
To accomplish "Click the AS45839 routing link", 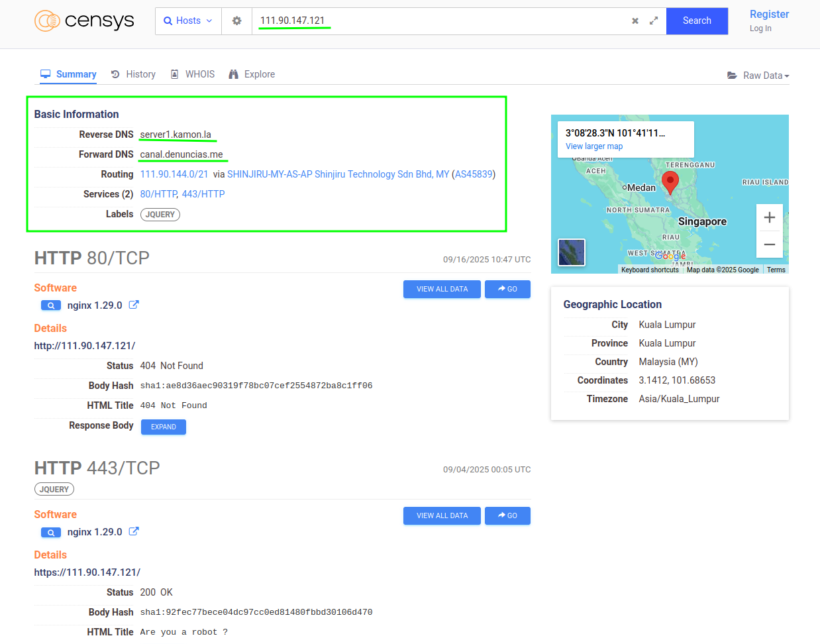I will [x=474, y=174].
